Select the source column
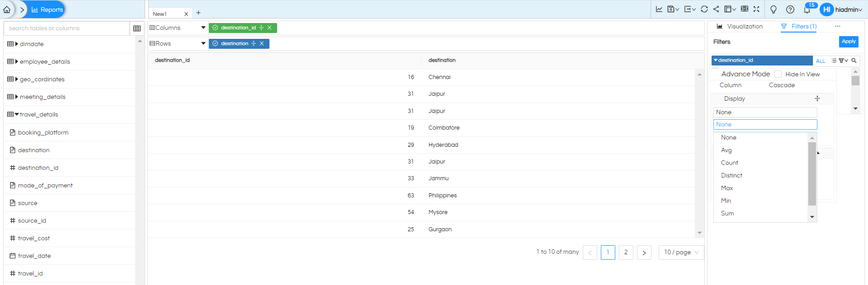 pos(28,203)
